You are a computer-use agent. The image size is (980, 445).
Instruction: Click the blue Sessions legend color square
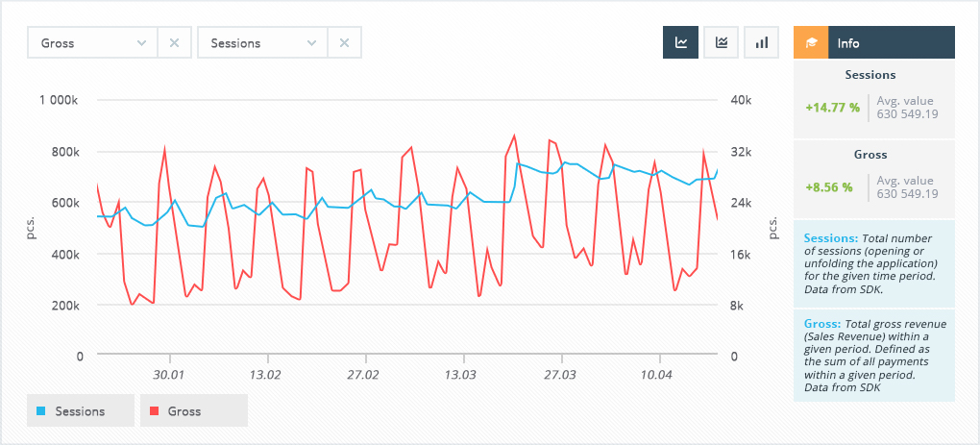41,411
